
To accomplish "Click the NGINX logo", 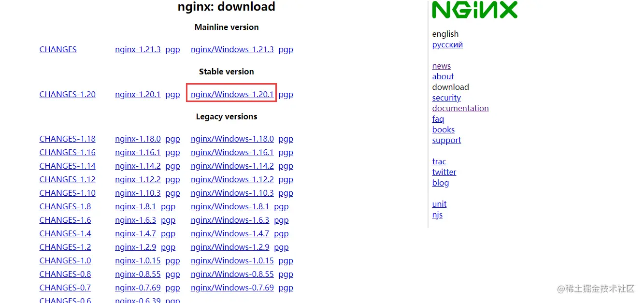I will click(474, 10).
